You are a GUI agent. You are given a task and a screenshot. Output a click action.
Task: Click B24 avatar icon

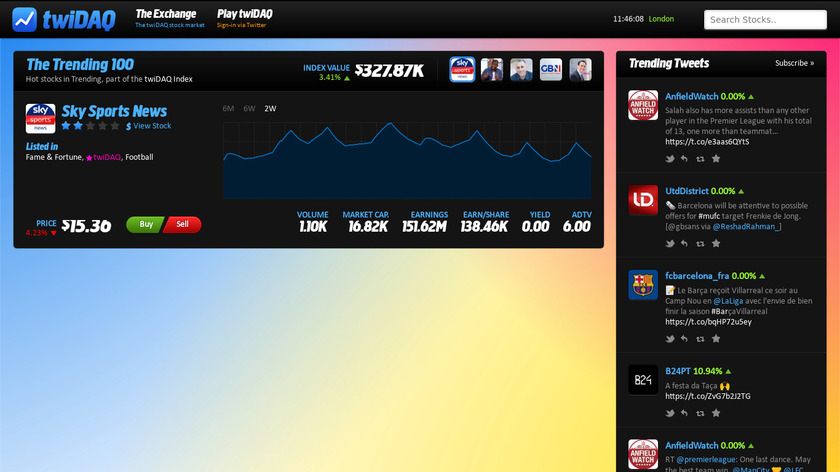643,380
